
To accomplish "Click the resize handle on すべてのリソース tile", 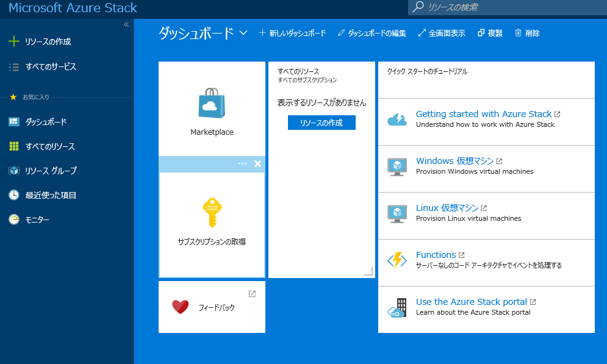I will click(x=368, y=271).
